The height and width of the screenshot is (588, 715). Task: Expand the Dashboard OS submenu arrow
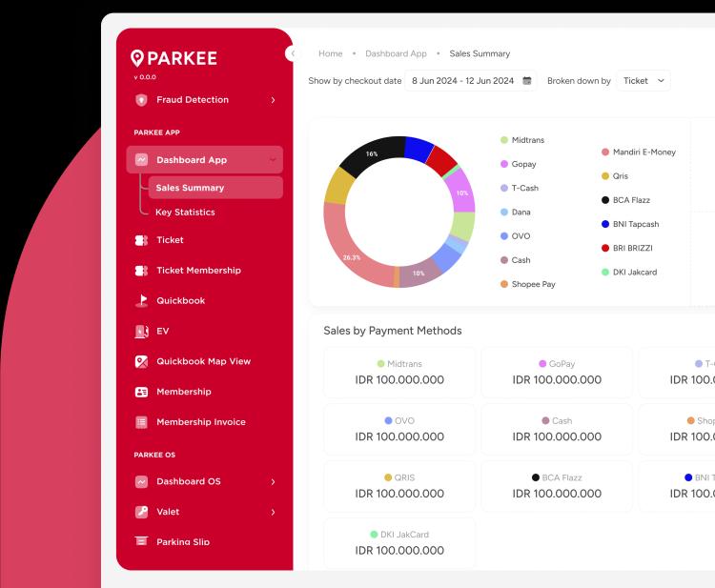tap(273, 482)
